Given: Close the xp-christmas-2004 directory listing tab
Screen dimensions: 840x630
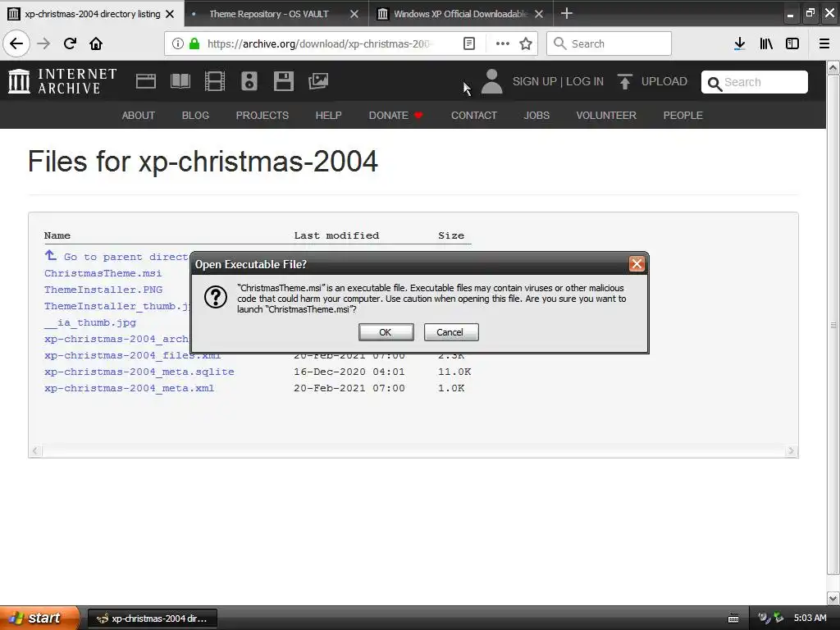Looking at the screenshot, I should coord(170,14).
